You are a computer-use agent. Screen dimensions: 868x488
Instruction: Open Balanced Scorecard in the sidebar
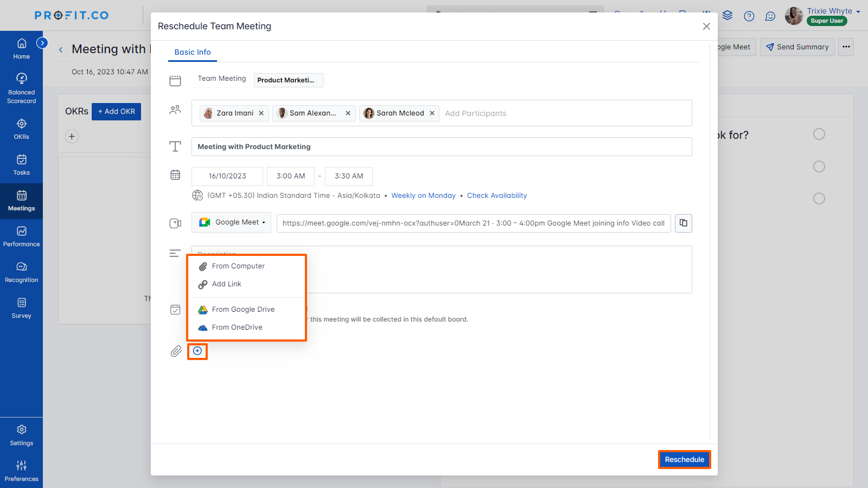coord(21,88)
